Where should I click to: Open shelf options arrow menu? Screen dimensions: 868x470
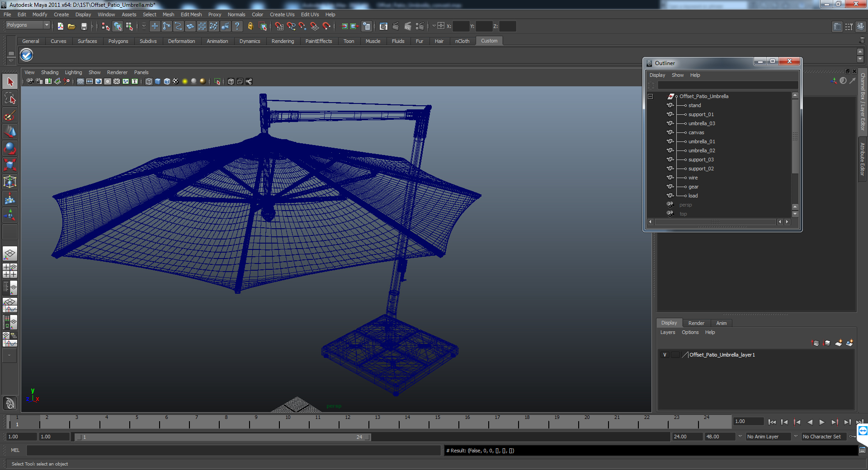pos(11,60)
